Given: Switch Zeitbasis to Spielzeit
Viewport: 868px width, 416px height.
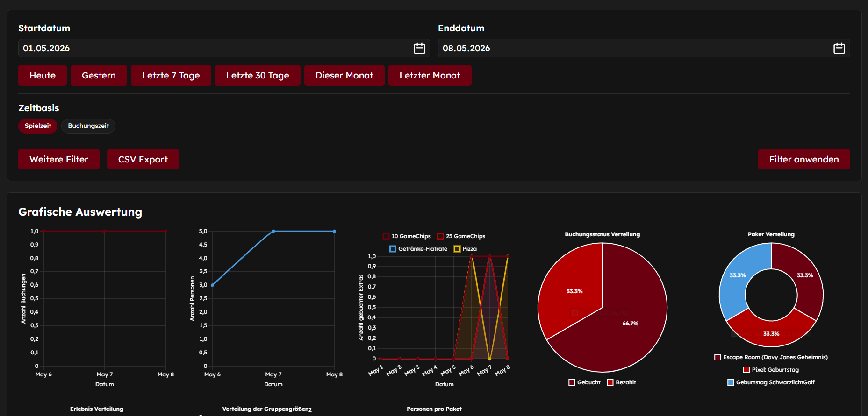Looking at the screenshot, I should pyautogui.click(x=38, y=126).
